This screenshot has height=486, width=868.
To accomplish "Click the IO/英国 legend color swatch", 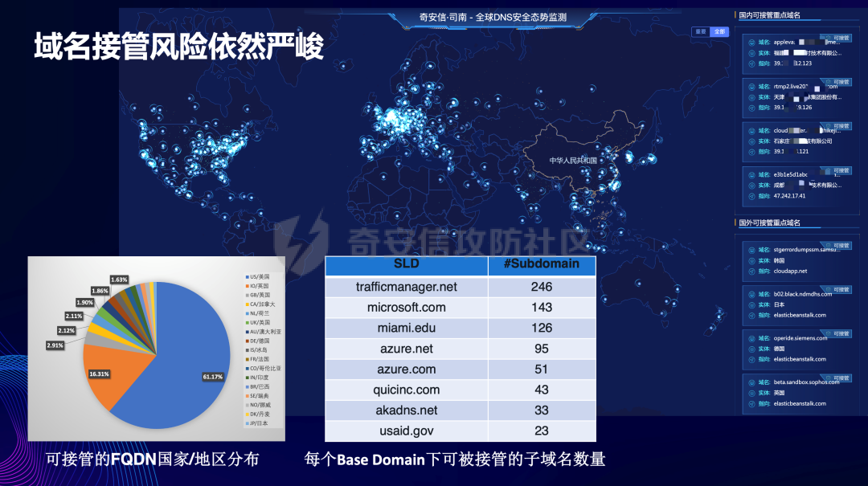I will click(x=247, y=286).
